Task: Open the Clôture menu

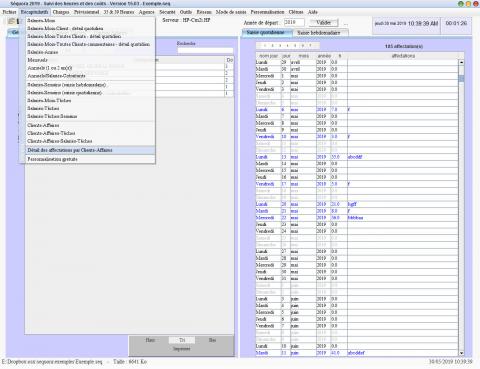Action: 296,12
